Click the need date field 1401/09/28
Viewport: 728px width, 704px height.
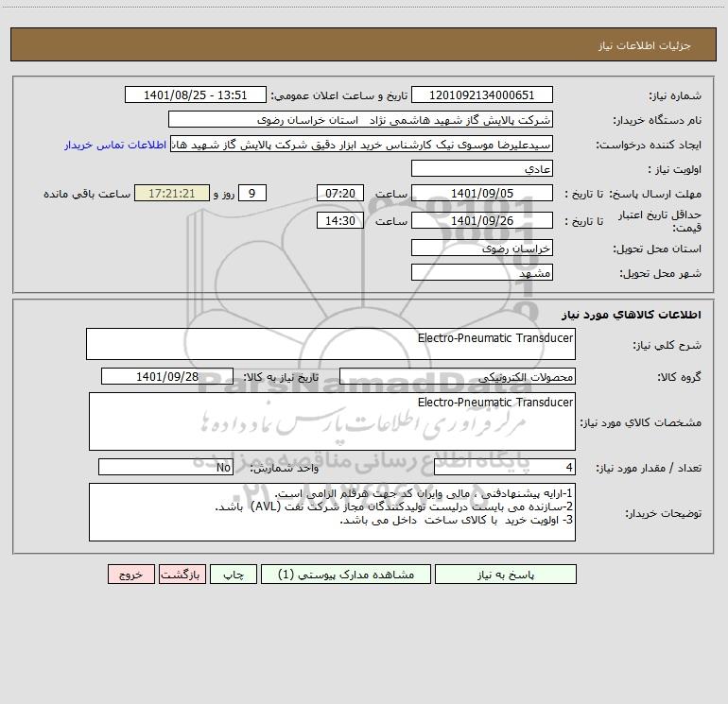point(167,376)
